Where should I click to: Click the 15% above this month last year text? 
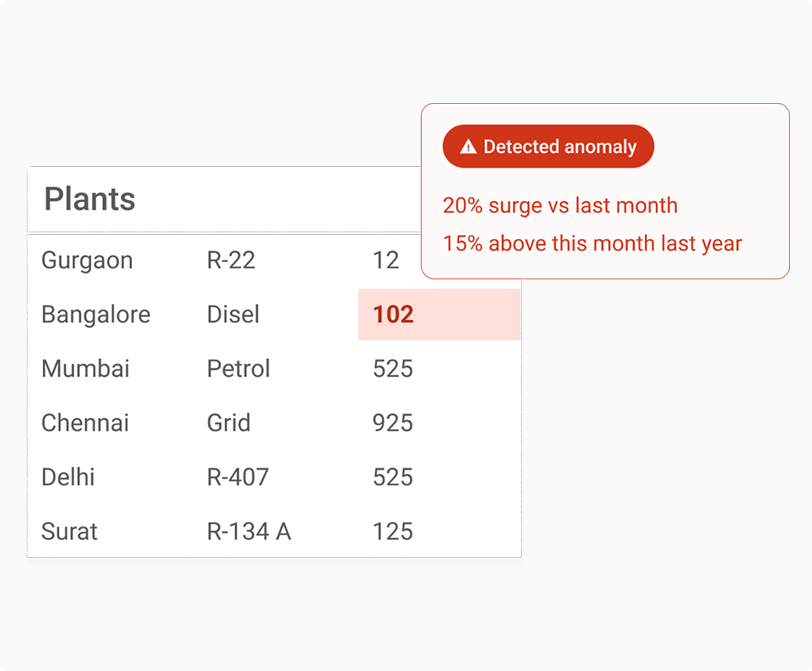592,243
